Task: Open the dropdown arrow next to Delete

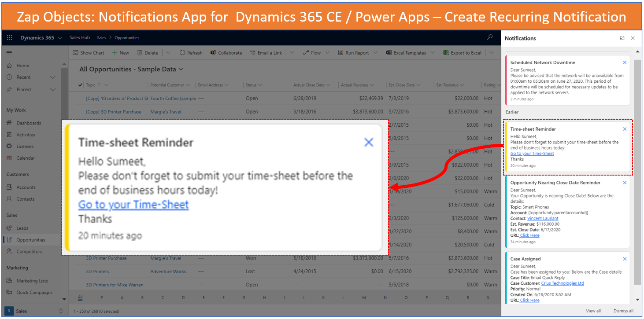Action: click(168, 53)
